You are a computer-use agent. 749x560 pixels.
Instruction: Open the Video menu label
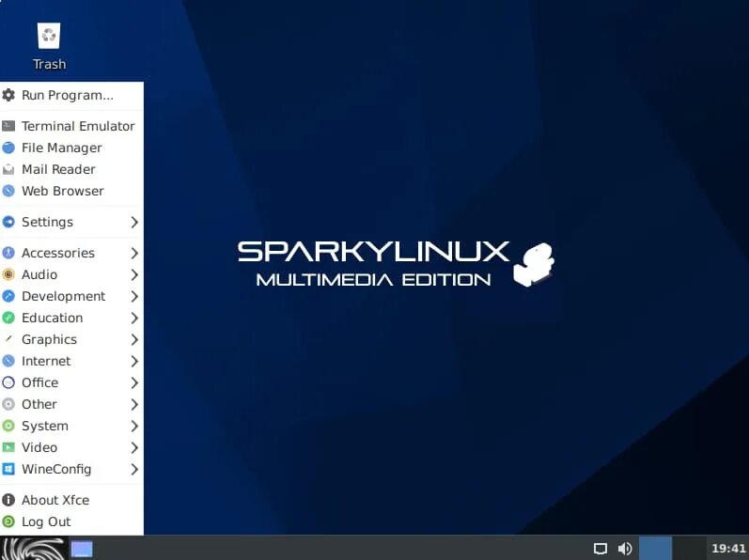pyautogui.click(x=39, y=447)
